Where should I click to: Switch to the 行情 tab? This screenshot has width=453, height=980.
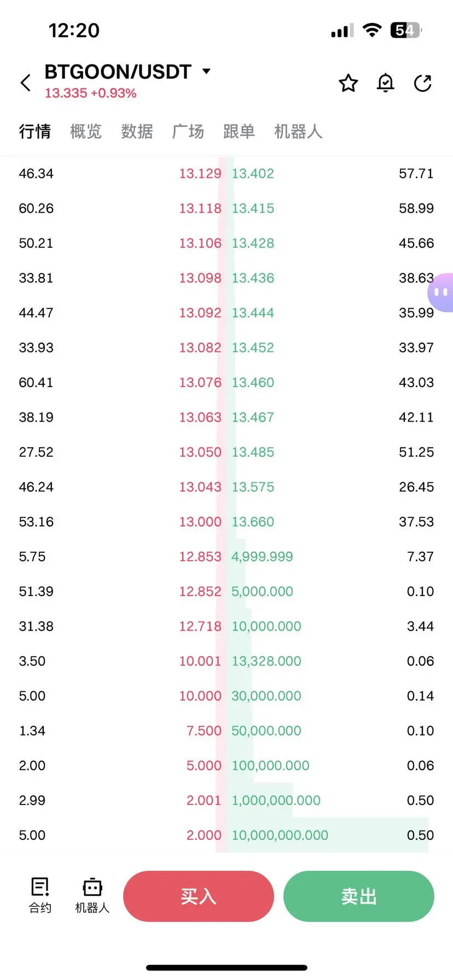click(34, 131)
